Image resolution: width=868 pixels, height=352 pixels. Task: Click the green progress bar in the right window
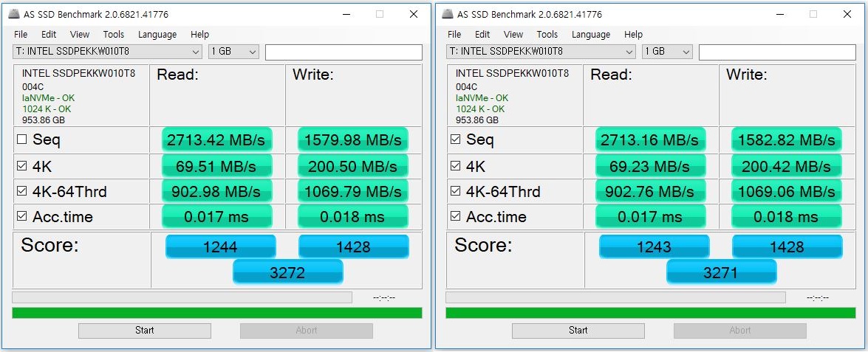coord(651,313)
